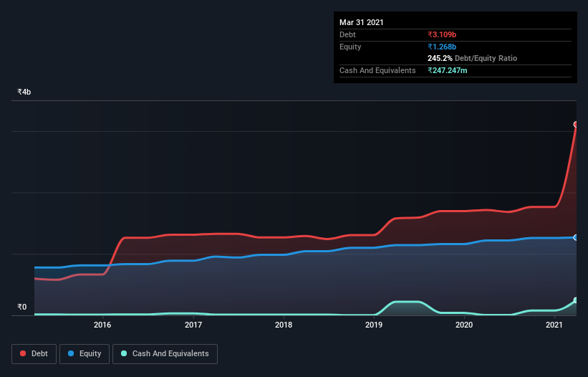Toggle the Debt series legend button

coord(34,354)
